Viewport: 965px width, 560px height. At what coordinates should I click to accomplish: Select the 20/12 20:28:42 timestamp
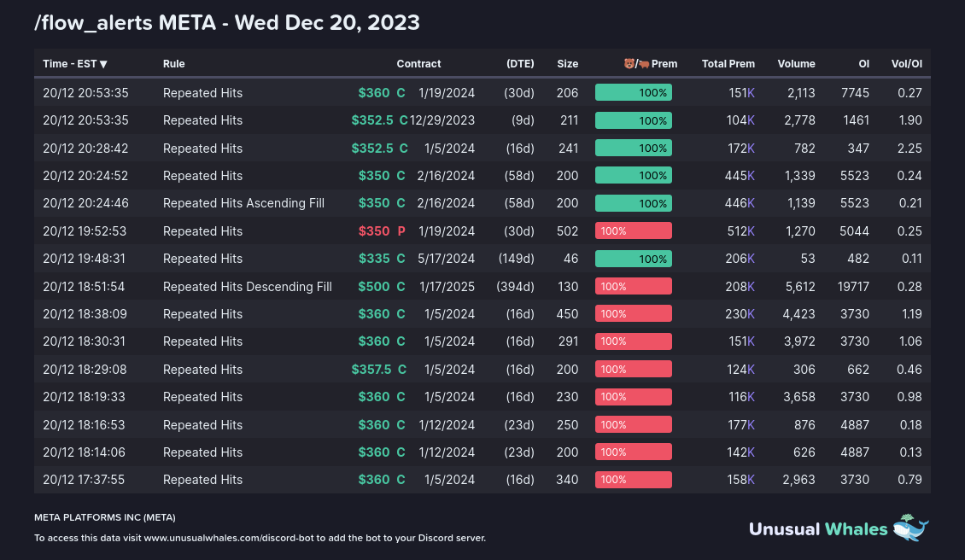click(x=85, y=149)
